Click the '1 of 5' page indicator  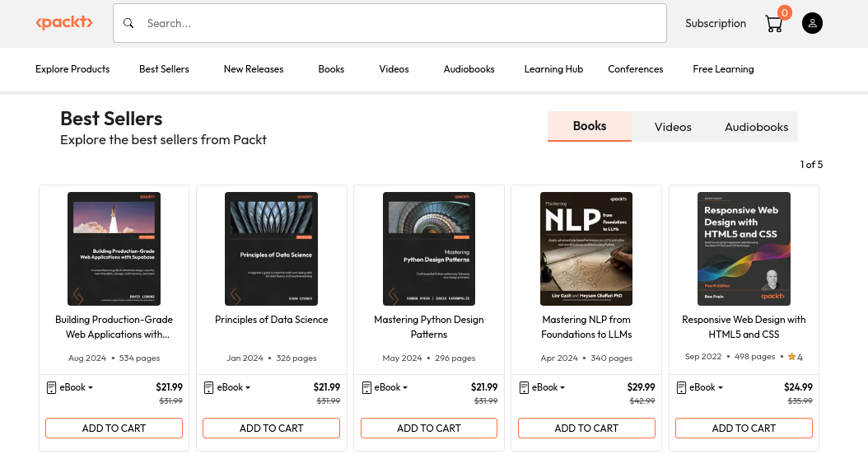[x=811, y=165]
